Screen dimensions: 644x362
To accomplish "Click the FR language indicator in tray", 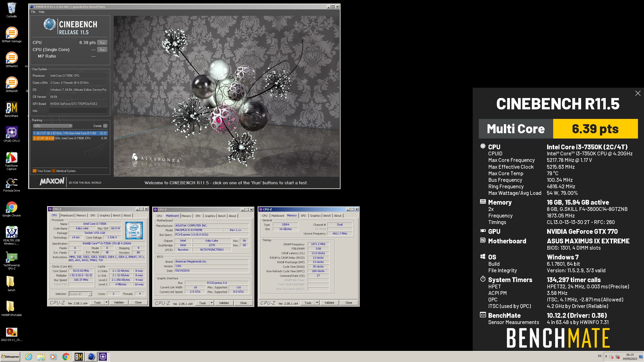I will point(600,356).
